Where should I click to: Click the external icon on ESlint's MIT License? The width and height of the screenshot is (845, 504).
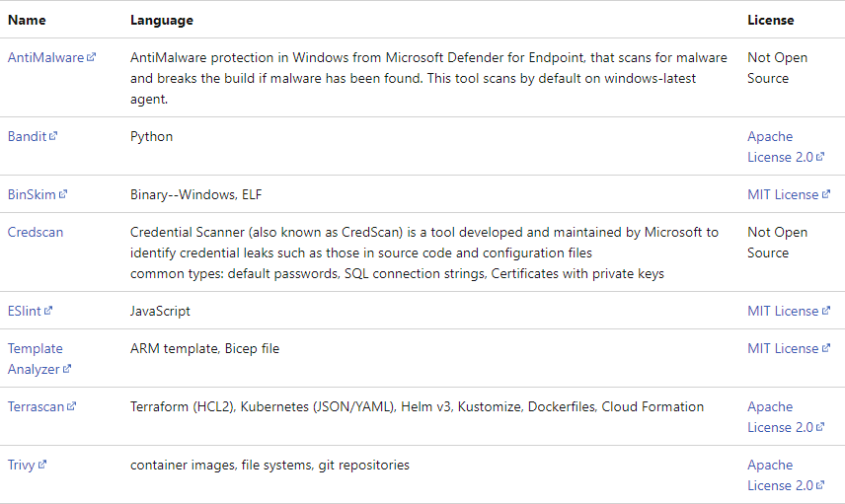click(825, 310)
